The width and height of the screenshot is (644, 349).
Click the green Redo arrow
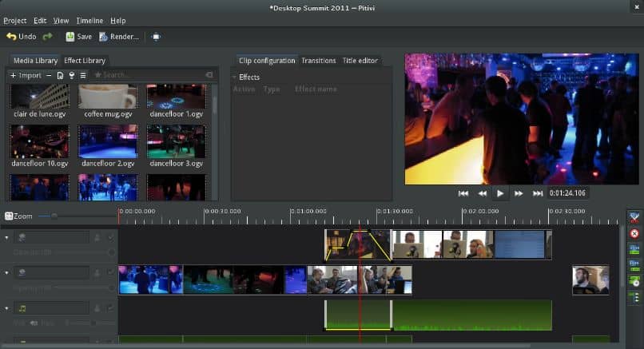[47, 37]
